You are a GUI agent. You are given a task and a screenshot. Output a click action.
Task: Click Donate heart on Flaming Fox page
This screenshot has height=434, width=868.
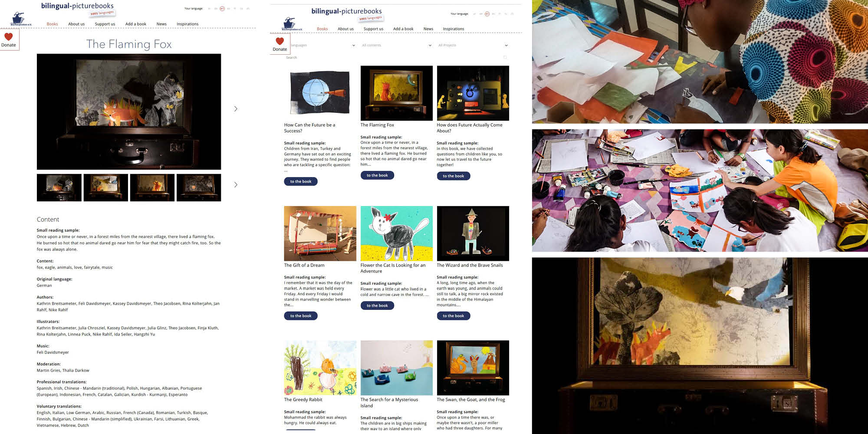click(x=9, y=37)
